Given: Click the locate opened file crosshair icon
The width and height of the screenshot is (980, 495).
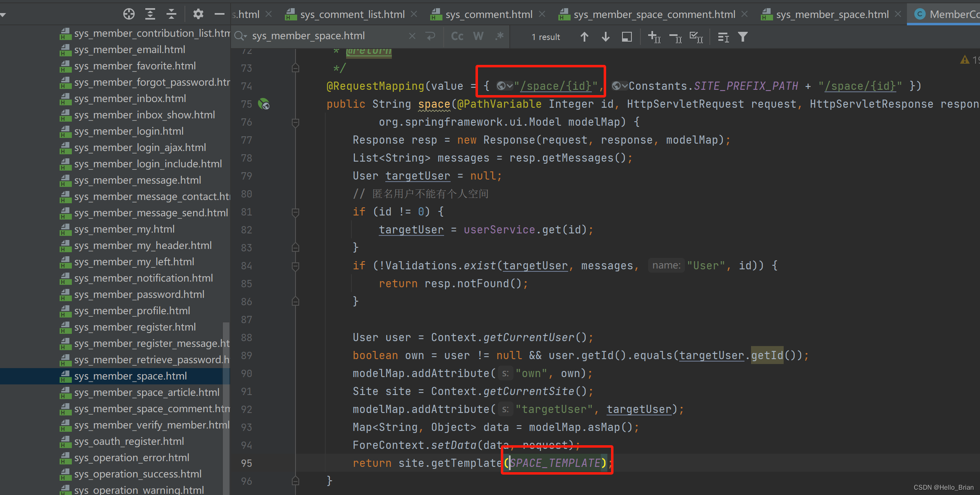Looking at the screenshot, I should [x=129, y=13].
